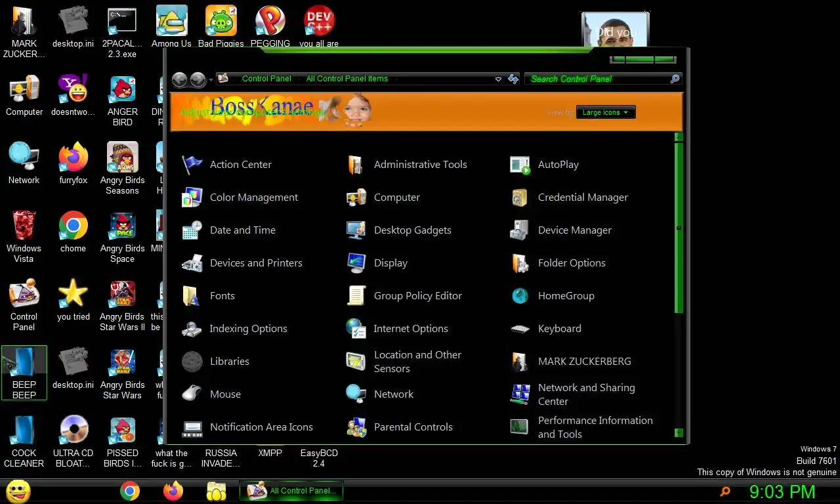Select All Control Panel taskbar button

(291, 491)
